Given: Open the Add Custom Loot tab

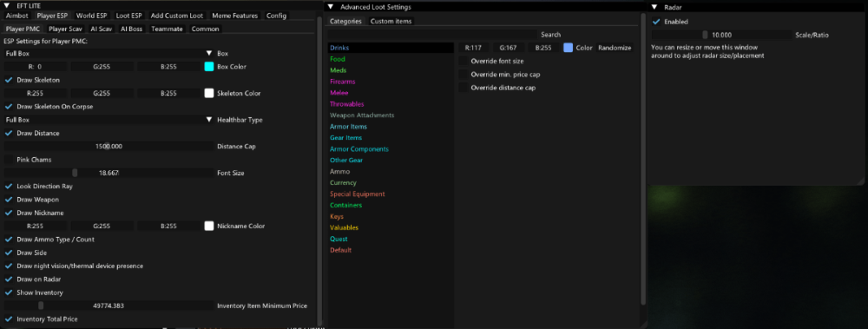Looking at the screenshot, I should click(176, 16).
